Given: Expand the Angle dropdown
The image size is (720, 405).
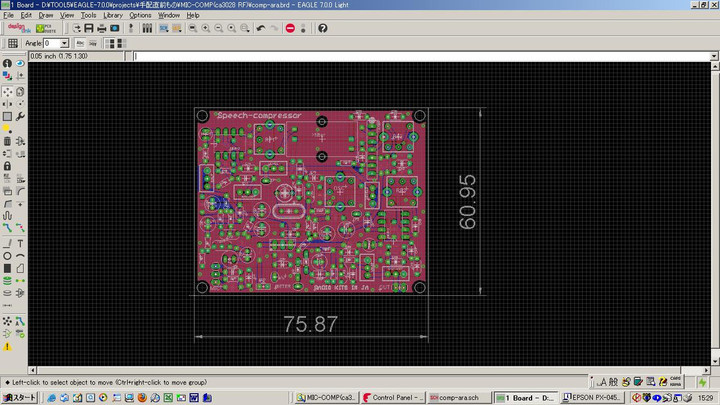Looking at the screenshot, I should (x=65, y=43).
